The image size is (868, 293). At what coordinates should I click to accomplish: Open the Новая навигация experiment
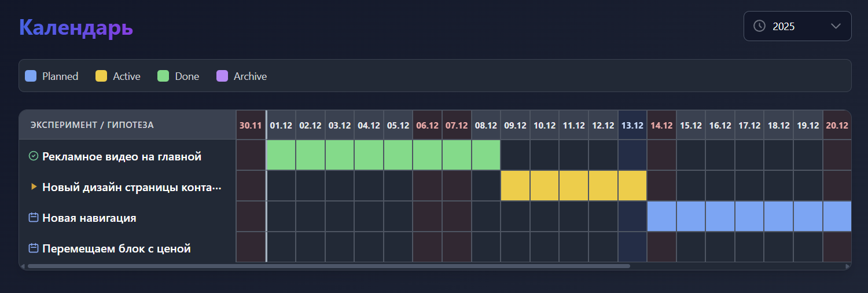point(89,218)
